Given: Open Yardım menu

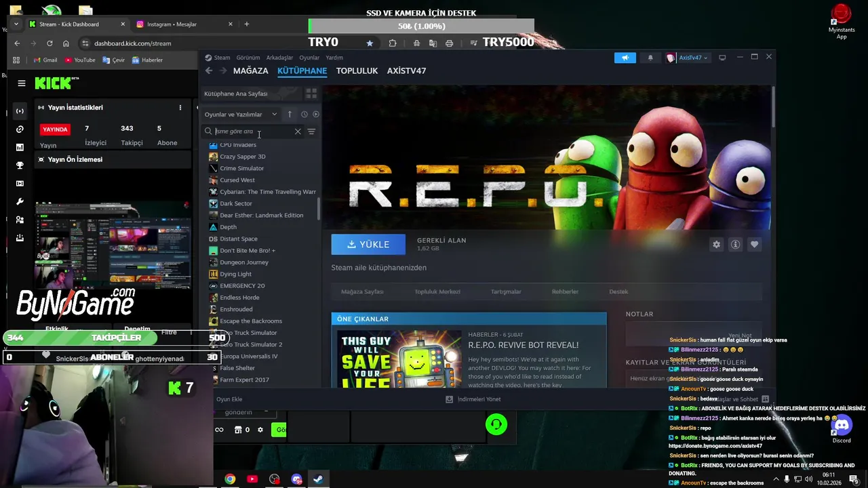Looking at the screenshot, I should 334,58.
